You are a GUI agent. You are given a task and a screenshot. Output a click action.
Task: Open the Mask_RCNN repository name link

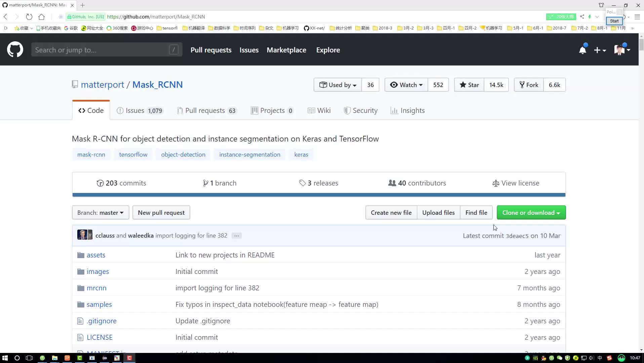[157, 85]
